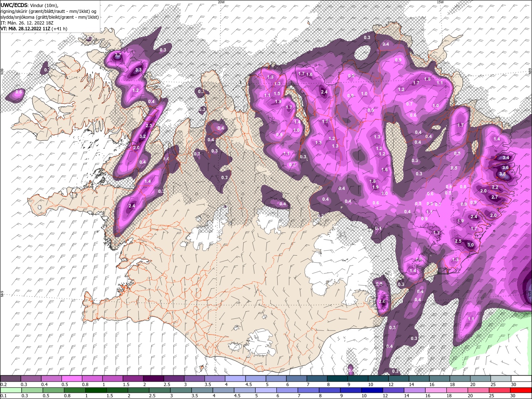Select upper scale swatch between 14 and 16
Image resolution: width=532 pixels, height=399 pixels.
(x=419, y=379)
